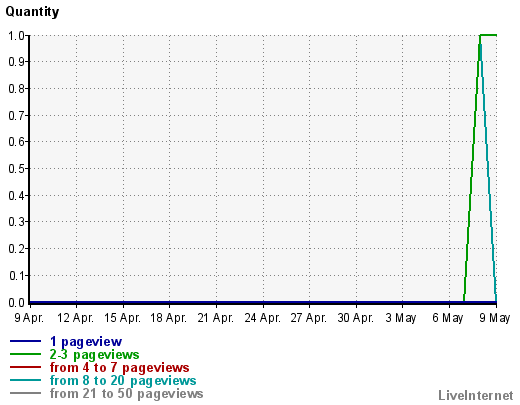Click the teal 8 to 20 pageviews line
520x405 pixels.
(25, 380)
